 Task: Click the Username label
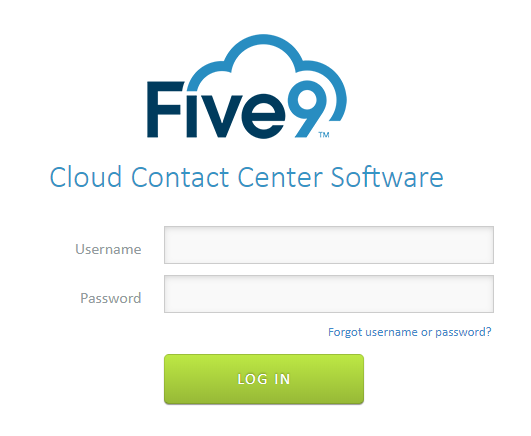108,249
